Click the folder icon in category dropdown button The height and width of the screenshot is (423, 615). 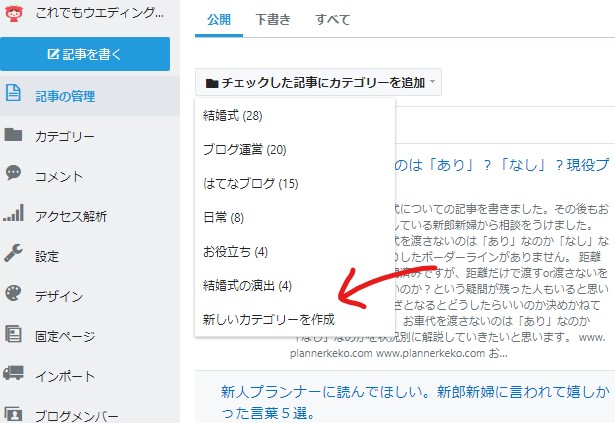(x=212, y=83)
